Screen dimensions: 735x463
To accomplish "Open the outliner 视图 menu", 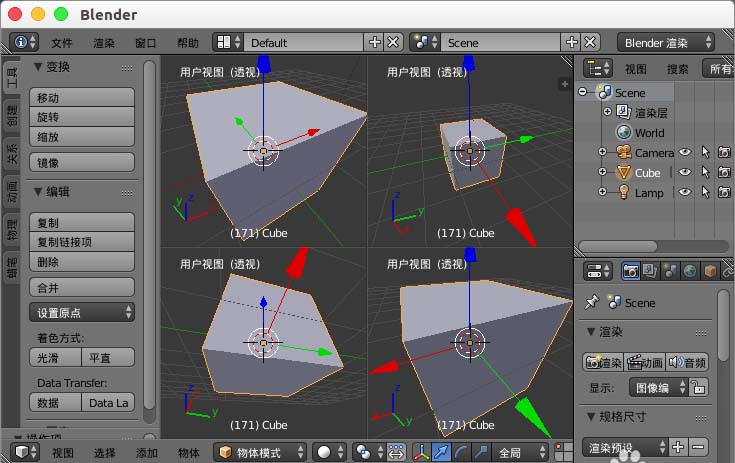I will pyautogui.click(x=636, y=69).
